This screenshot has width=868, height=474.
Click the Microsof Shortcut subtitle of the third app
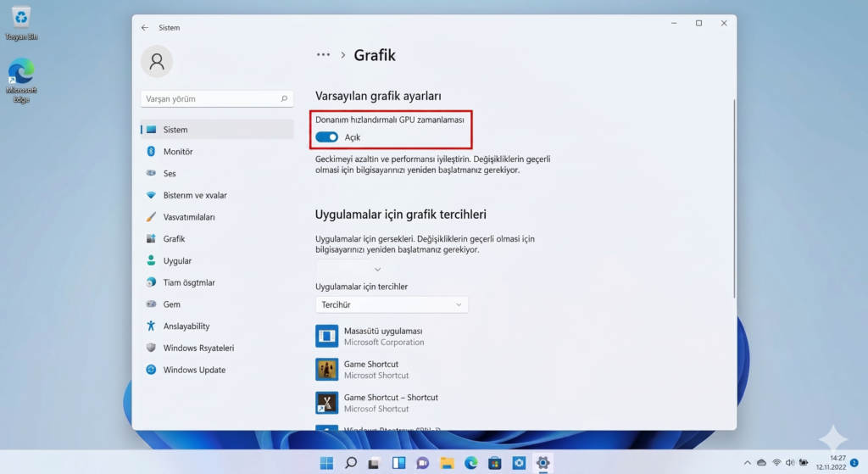click(376, 409)
